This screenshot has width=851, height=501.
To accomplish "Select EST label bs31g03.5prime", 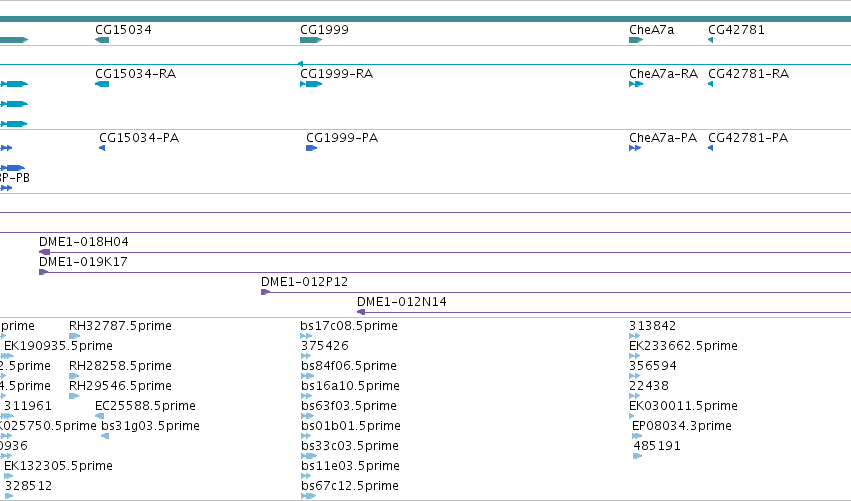I will 150,426.
